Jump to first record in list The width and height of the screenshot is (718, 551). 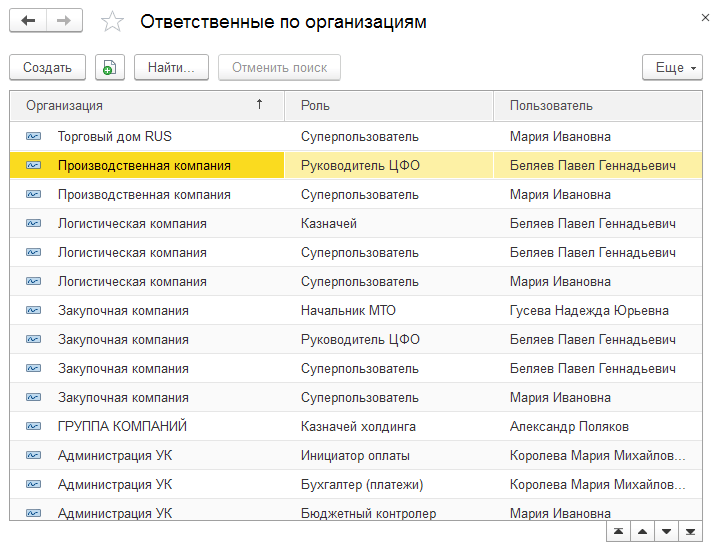coord(620,531)
